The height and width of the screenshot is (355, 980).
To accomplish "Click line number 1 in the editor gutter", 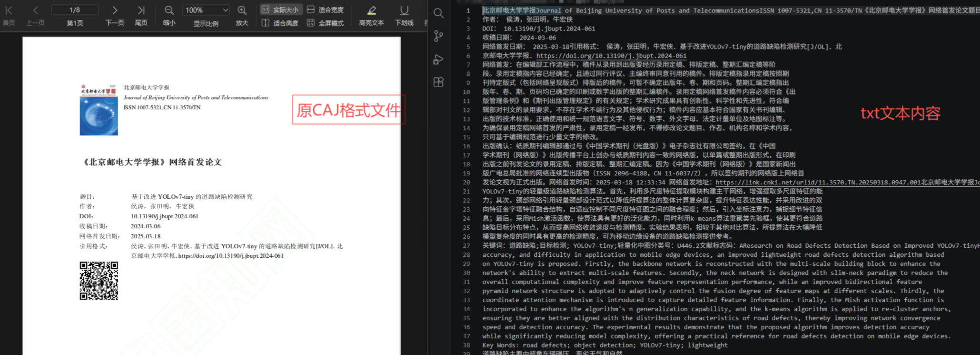I will pos(468,10).
